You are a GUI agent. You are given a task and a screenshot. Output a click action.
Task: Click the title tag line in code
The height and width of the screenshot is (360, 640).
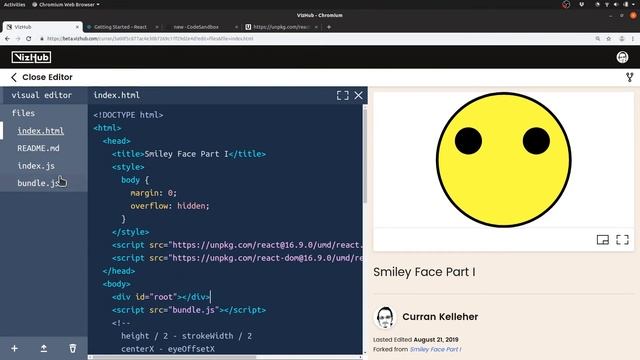[189, 154]
